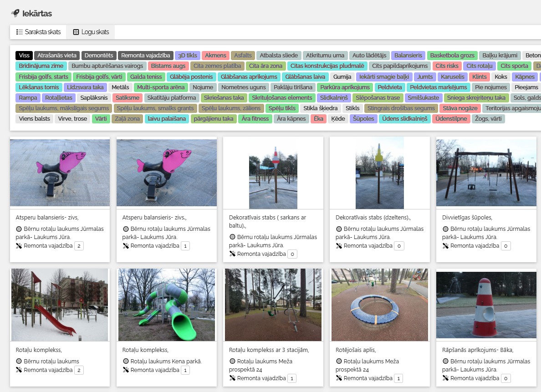The image size is (541, 392).
Task: Switch to Logu skats tab
Action: 91,32
